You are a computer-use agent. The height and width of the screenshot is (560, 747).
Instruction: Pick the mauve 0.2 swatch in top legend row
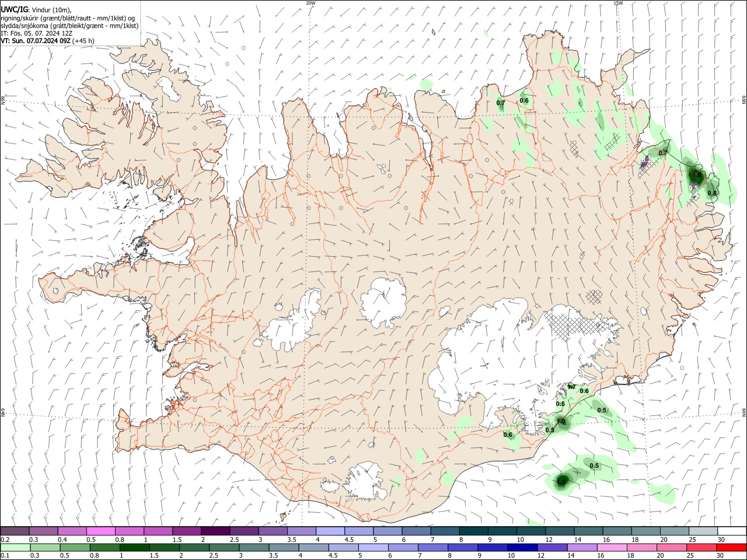(15, 531)
